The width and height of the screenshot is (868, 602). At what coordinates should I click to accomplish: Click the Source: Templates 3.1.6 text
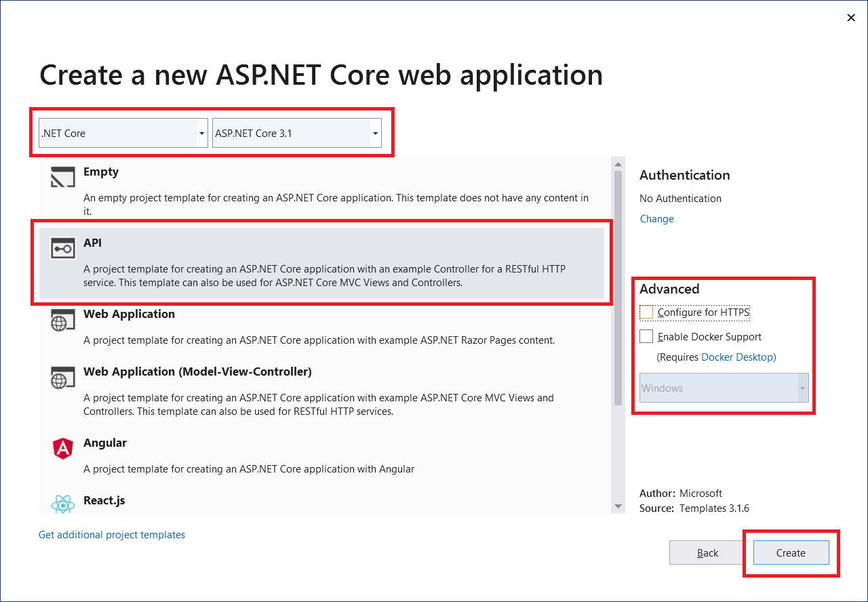click(694, 508)
